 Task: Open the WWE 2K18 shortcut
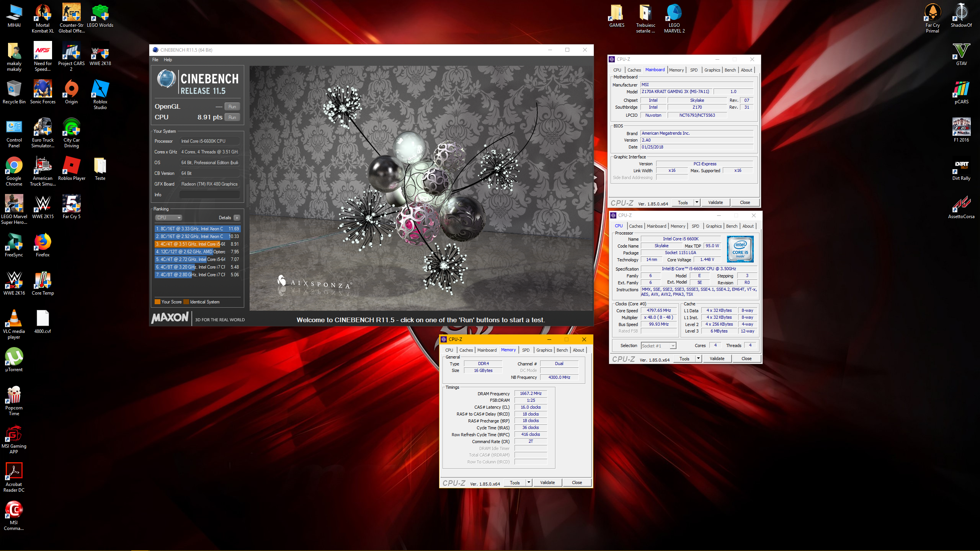click(x=100, y=54)
